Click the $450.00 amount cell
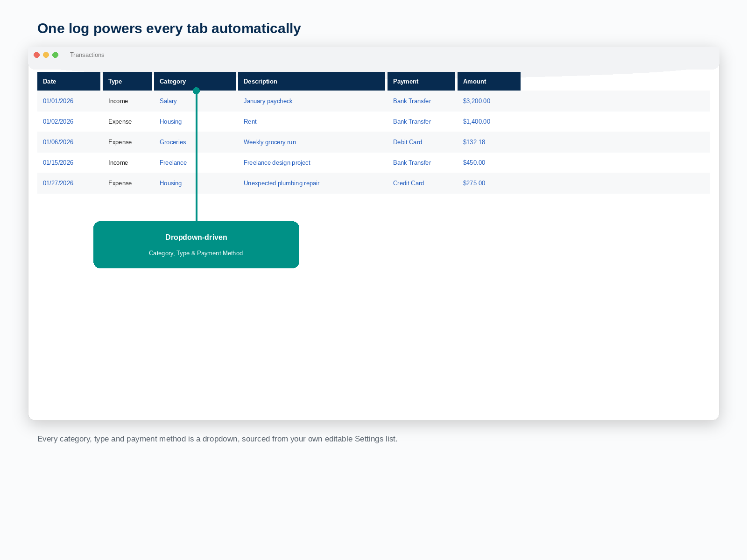This screenshot has height=560, width=747. click(474, 163)
